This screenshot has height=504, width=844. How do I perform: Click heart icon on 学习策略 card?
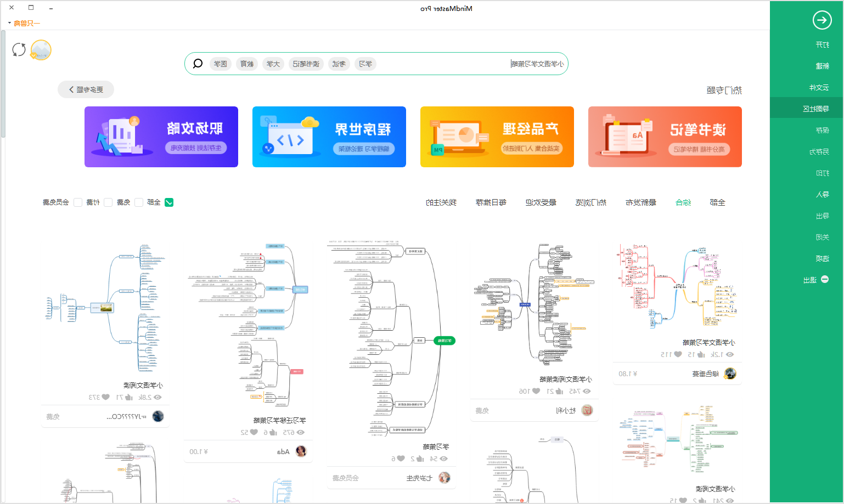coord(401,459)
